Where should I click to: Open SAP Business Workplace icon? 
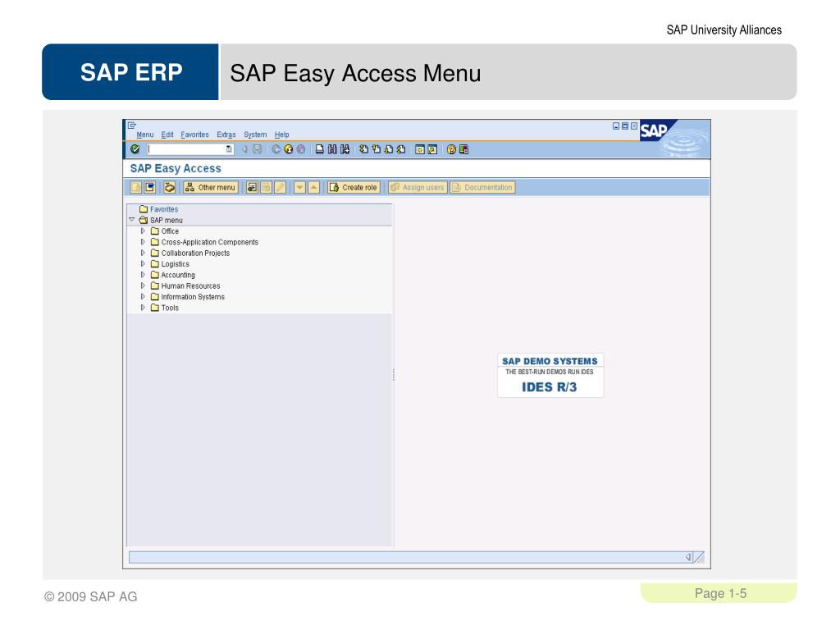click(x=170, y=188)
